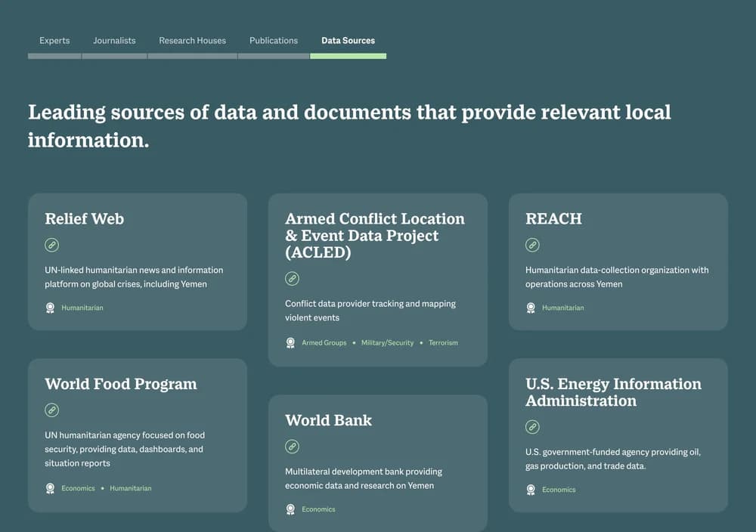Click the Relief Web description text
Image resolution: width=756 pixels, height=532 pixels.
click(134, 277)
